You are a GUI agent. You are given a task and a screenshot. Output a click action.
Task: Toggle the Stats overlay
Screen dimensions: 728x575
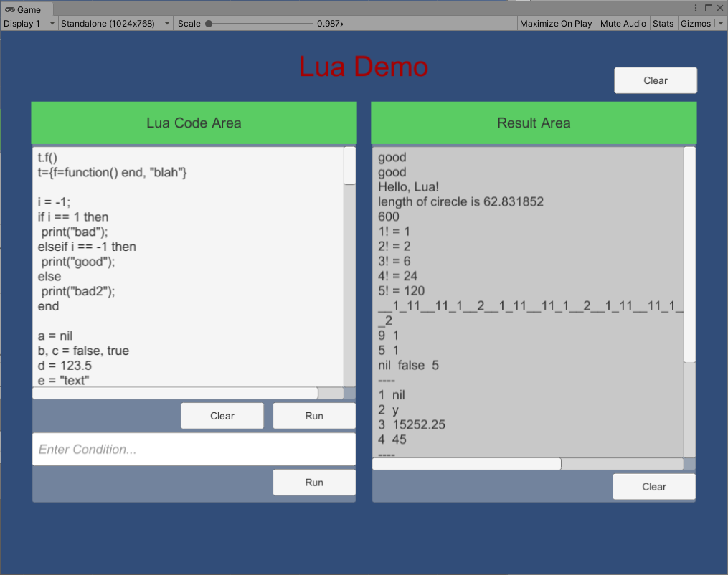[663, 23]
